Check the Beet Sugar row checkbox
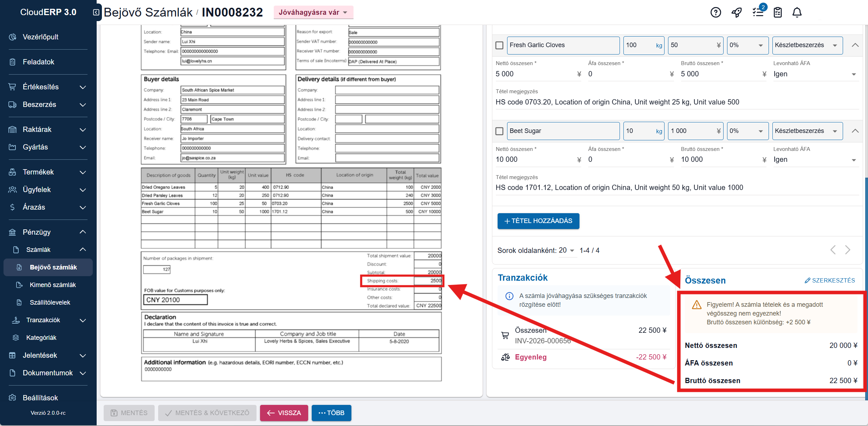 (499, 131)
